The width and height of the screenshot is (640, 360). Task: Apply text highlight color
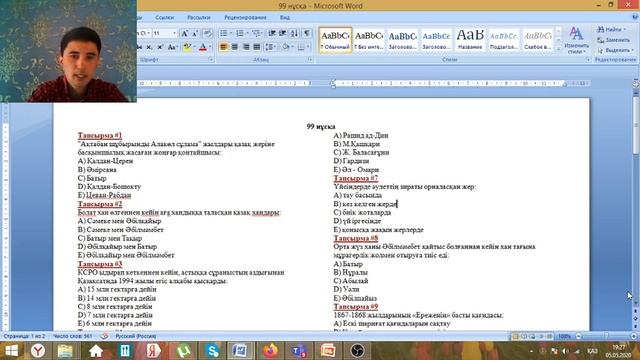pos(187,47)
